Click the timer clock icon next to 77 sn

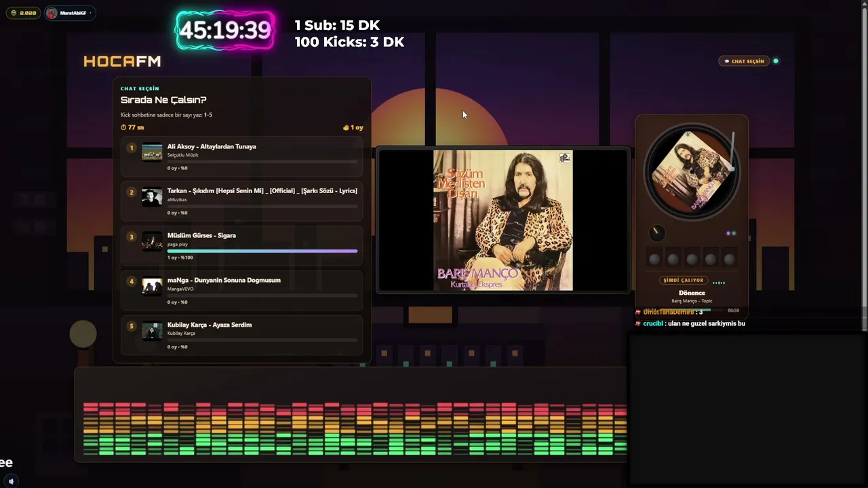[123, 127]
